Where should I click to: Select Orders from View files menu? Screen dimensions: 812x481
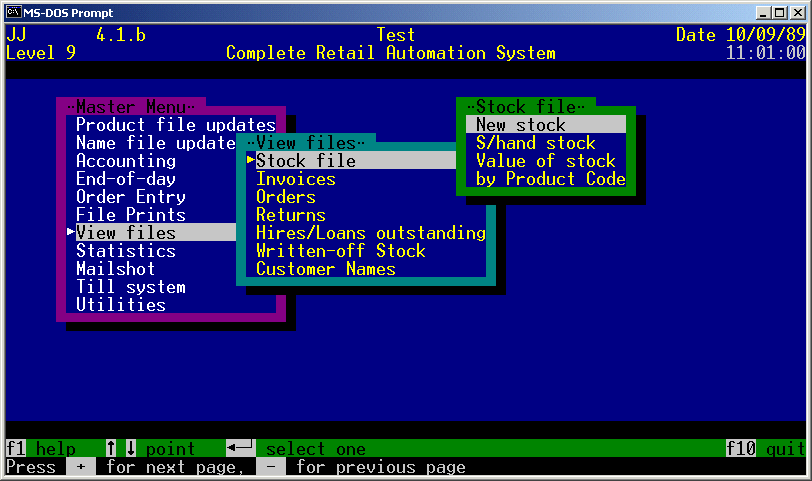286,197
